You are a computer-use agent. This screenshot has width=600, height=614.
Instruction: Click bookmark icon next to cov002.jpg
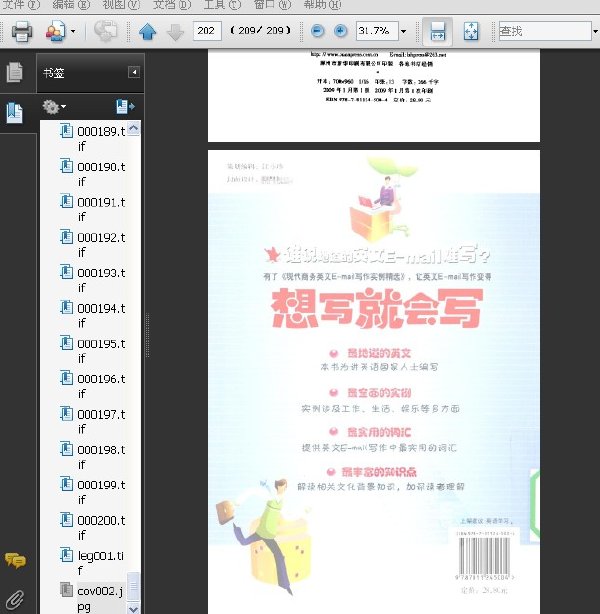66,590
